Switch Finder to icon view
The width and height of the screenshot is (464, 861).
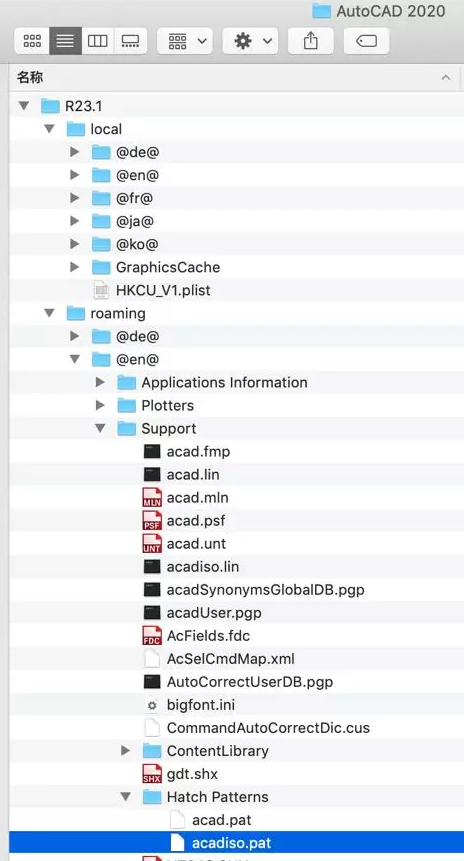(32, 41)
